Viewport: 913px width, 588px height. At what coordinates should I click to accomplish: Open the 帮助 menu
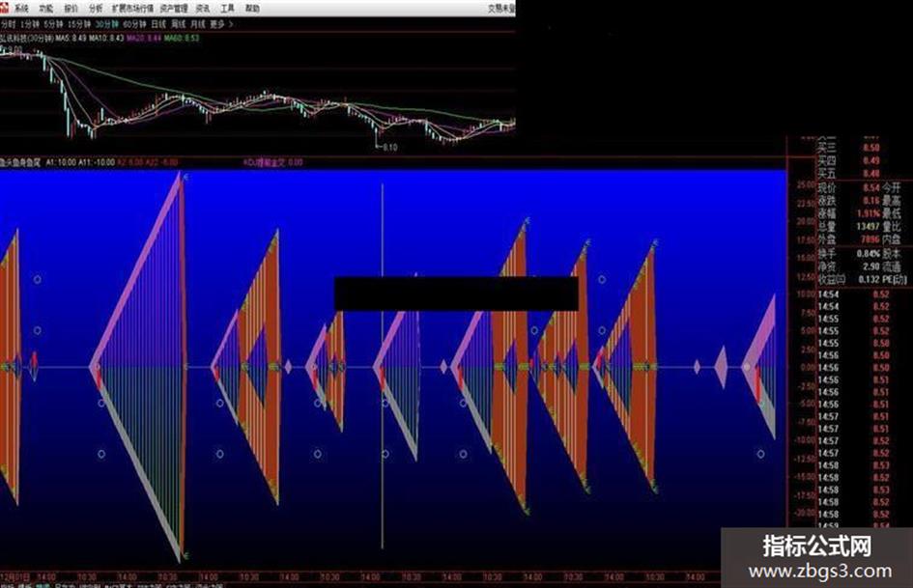coord(253,9)
